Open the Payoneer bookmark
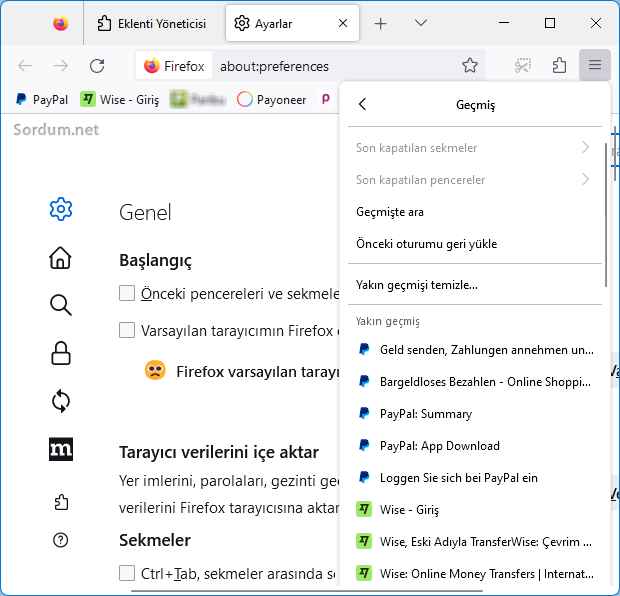 click(x=271, y=100)
